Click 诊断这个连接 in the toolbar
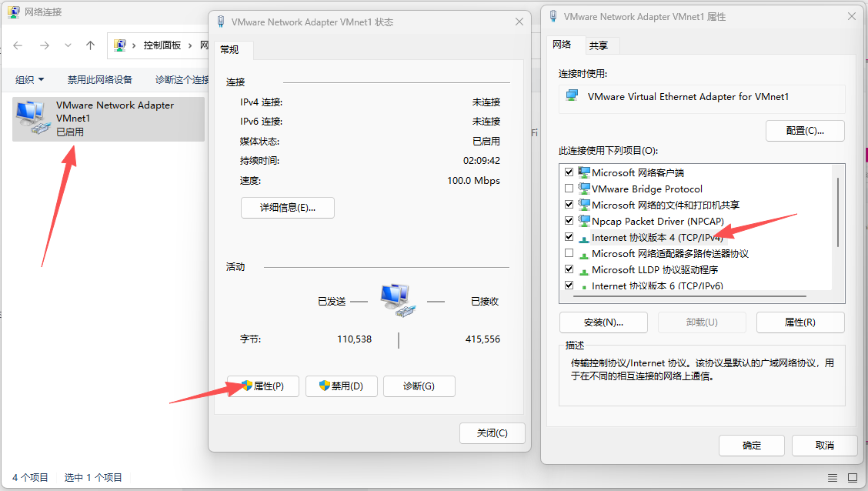The image size is (868, 491). pyautogui.click(x=182, y=80)
